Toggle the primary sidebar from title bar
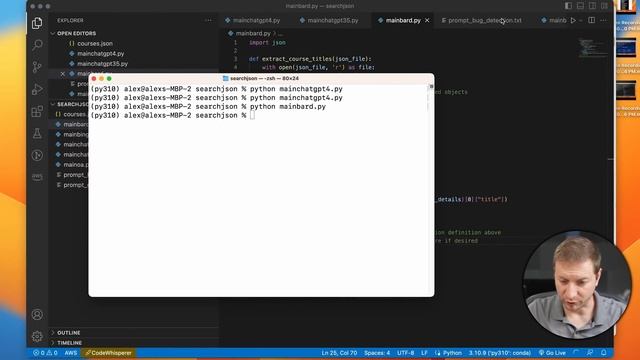The height and width of the screenshot is (360, 640). (x=569, y=6)
